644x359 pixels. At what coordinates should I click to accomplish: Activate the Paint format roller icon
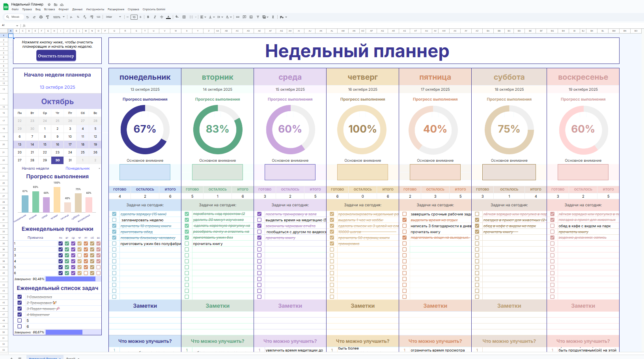(47, 17)
